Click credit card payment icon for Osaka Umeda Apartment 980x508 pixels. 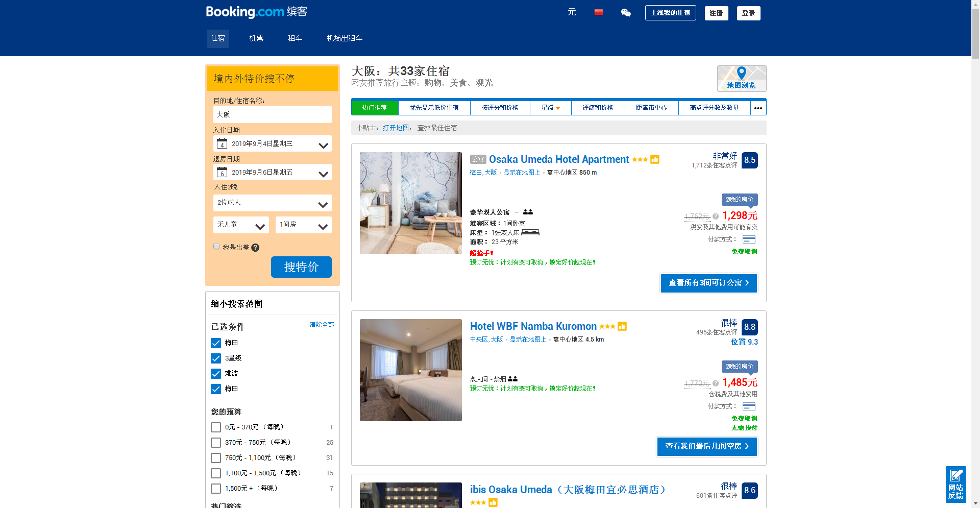pyautogui.click(x=749, y=239)
